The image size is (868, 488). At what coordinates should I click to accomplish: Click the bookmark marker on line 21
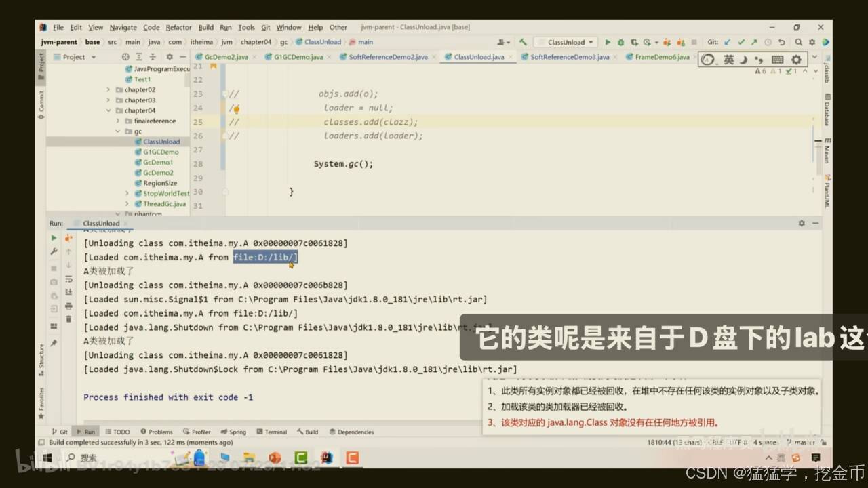click(x=214, y=66)
